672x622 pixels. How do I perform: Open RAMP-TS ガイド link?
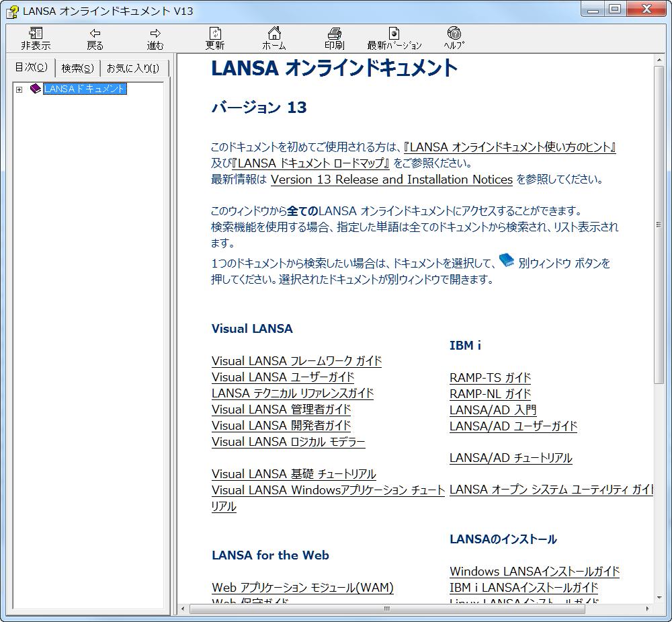[x=491, y=378]
